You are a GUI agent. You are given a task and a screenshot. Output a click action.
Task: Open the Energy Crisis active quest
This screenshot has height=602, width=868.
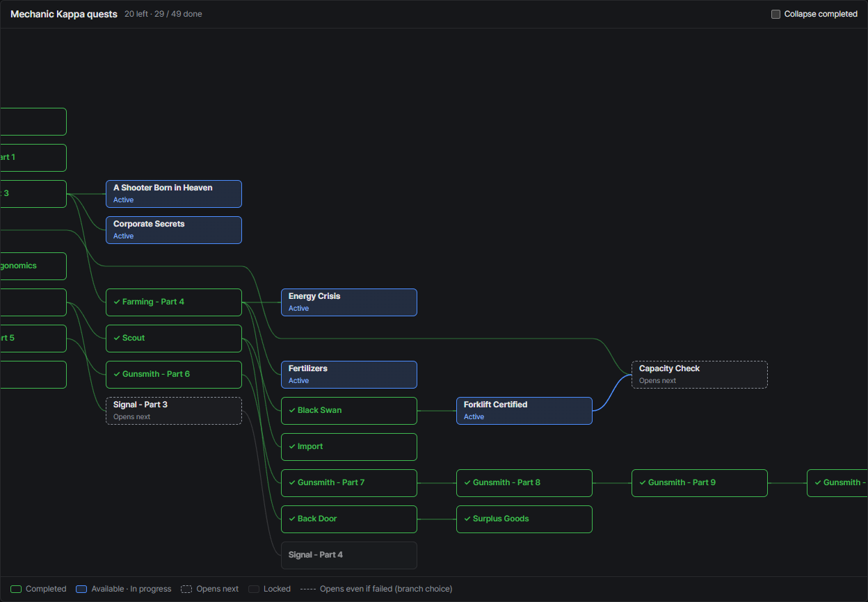pos(349,302)
